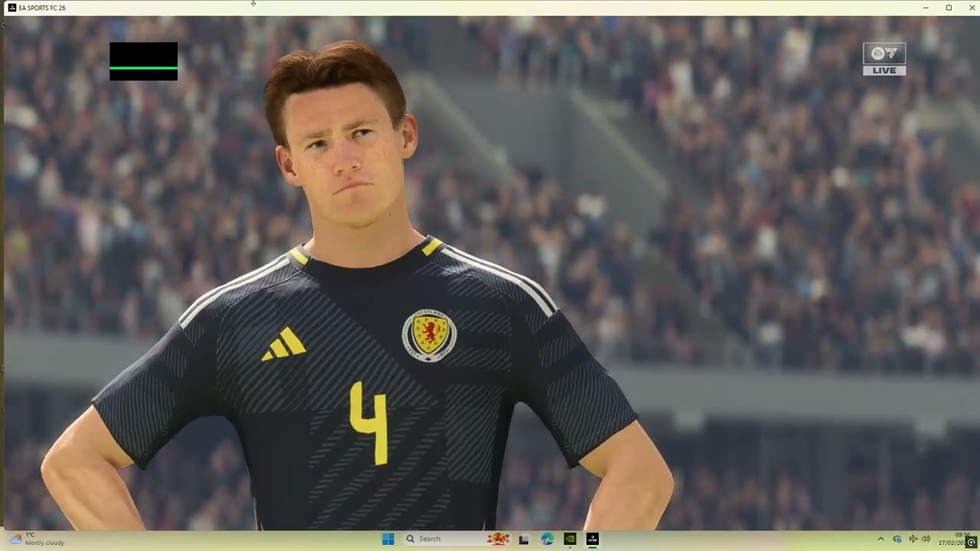Click the EA SPORTS FC 26 title bar icon
Screen dimensions: 980x551
tap(11, 8)
